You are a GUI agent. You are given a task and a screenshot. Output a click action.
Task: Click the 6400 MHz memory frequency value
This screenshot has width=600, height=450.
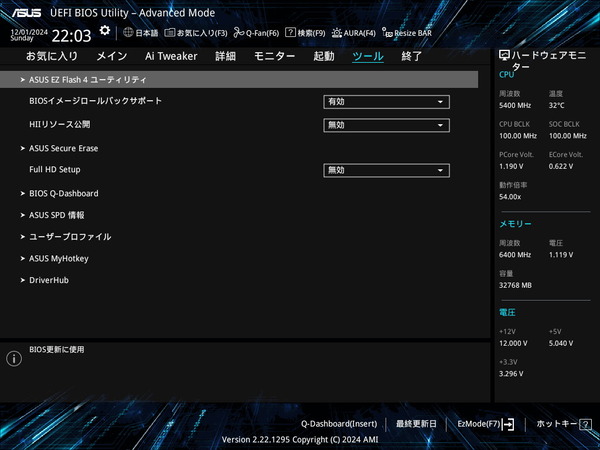click(515, 254)
